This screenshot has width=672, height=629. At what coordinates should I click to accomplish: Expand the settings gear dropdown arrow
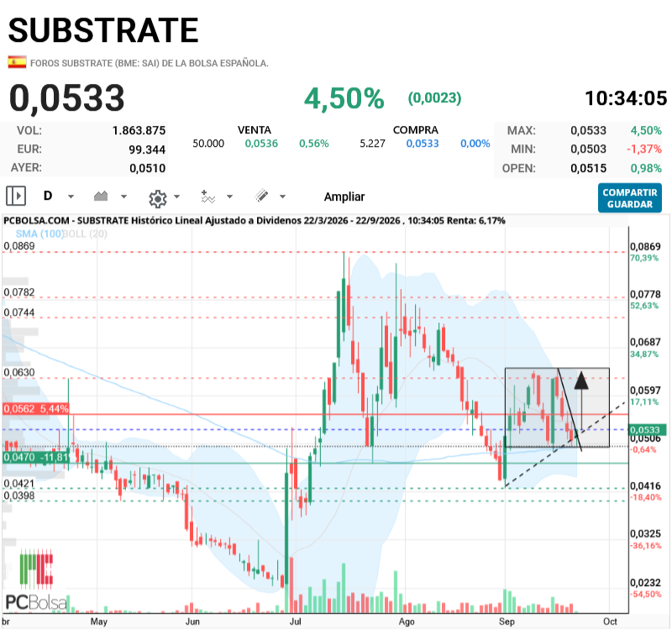176,197
